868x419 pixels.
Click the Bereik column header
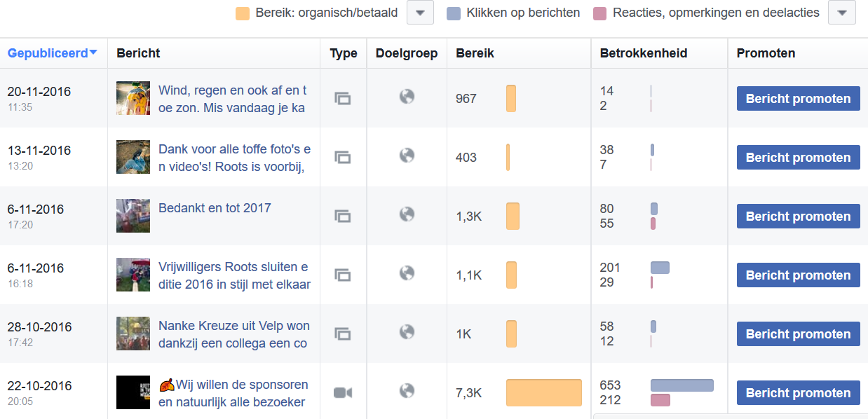coord(475,53)
